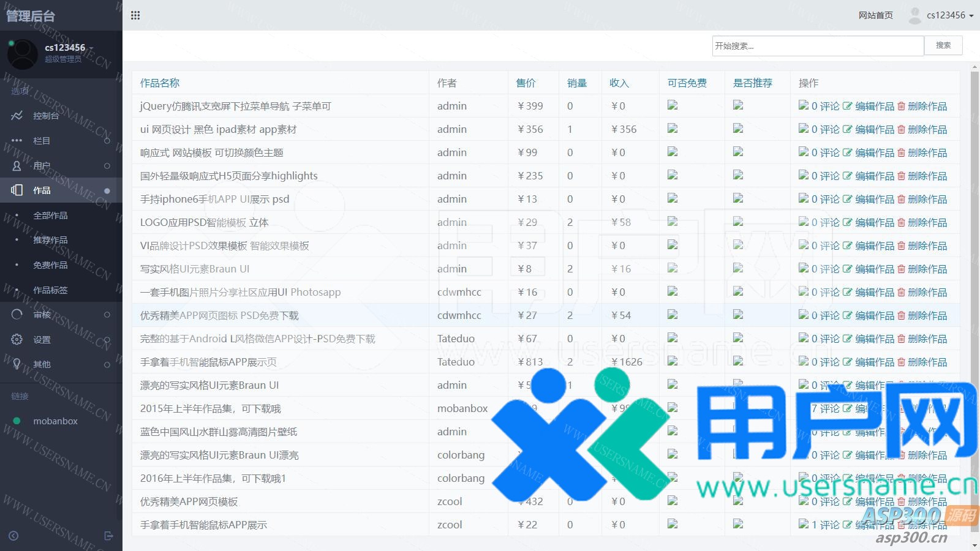Go to 网站首页 link
This screenshot has width=980, height=551.
tap(875, 15)
